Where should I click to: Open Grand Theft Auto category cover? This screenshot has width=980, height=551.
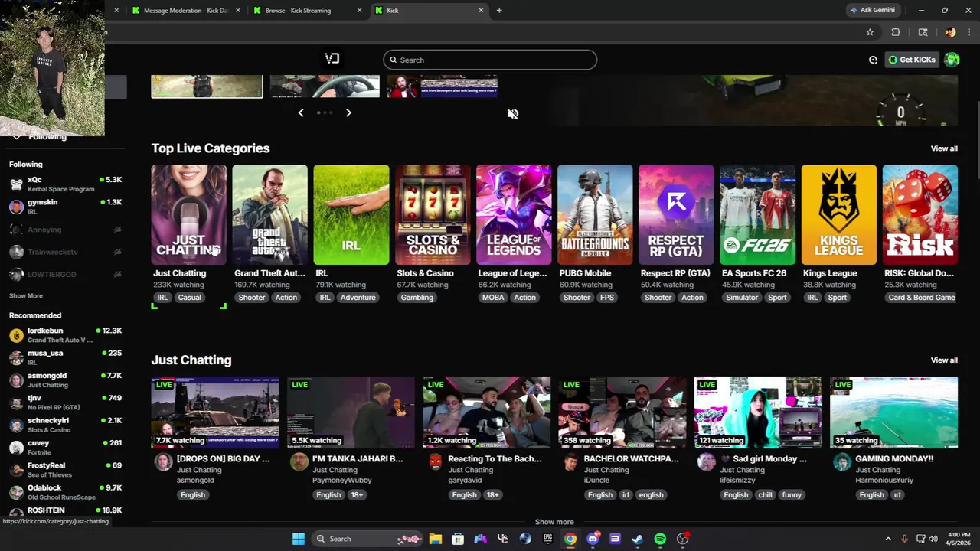tap(269, 215)
